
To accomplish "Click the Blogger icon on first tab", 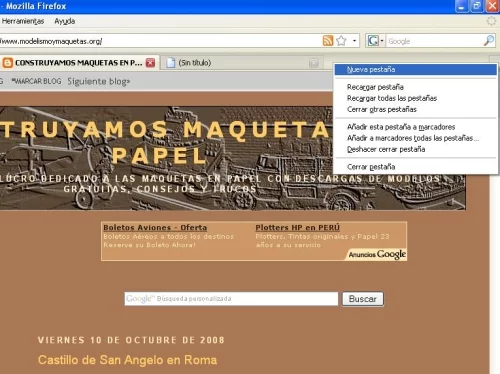I will [x=7, y=63].
